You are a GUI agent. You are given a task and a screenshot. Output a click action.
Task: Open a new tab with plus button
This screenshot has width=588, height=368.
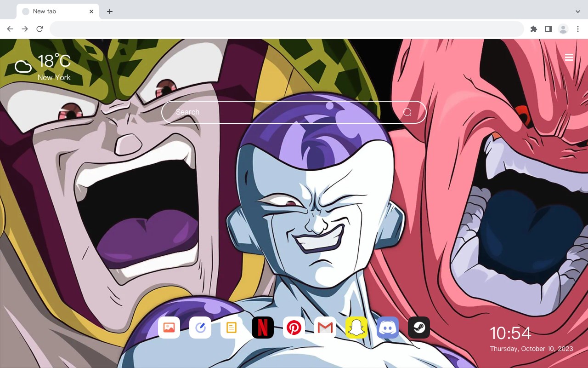[x=109, y=11]
